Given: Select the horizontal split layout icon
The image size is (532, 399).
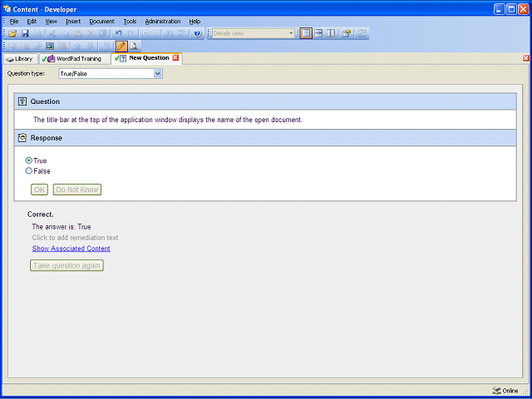Looking at the screenshot, I should click(318, 33).
